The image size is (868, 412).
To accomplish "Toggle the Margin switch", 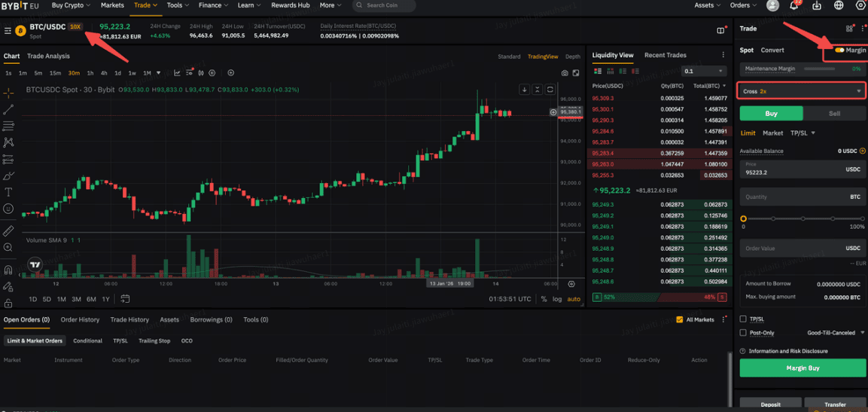I will pyautogui.click(x=839, y=50).
